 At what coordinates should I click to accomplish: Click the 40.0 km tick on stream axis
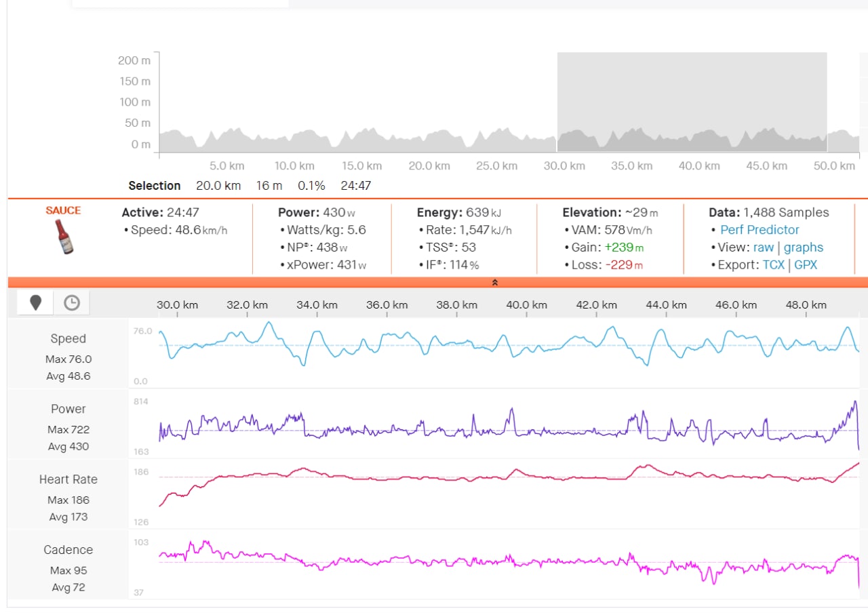(526, 305)
